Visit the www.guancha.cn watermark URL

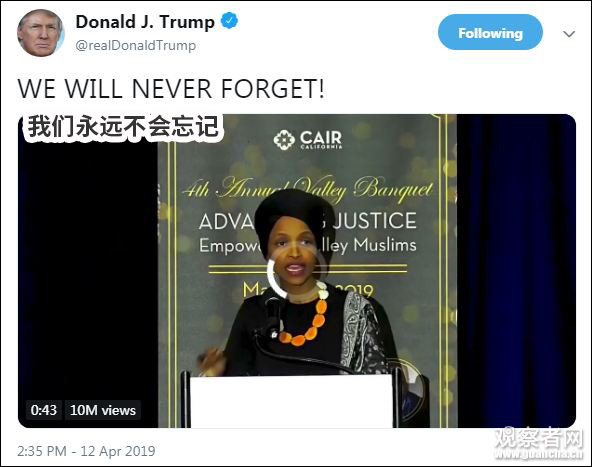[x=539, y=455]
